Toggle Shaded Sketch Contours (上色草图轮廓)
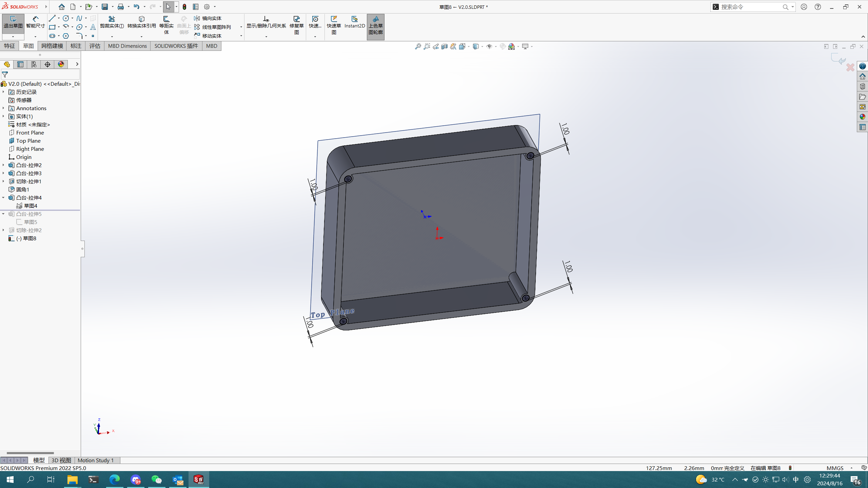The height and width of the screenshot is (488, 868). [375, 24]
